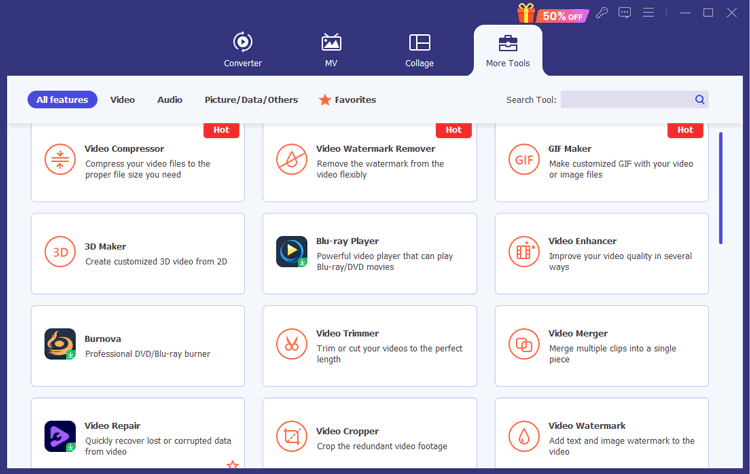Click the Video Enhancer icon
This screenshot has width=750, height=474.
(x=524, y=252)
